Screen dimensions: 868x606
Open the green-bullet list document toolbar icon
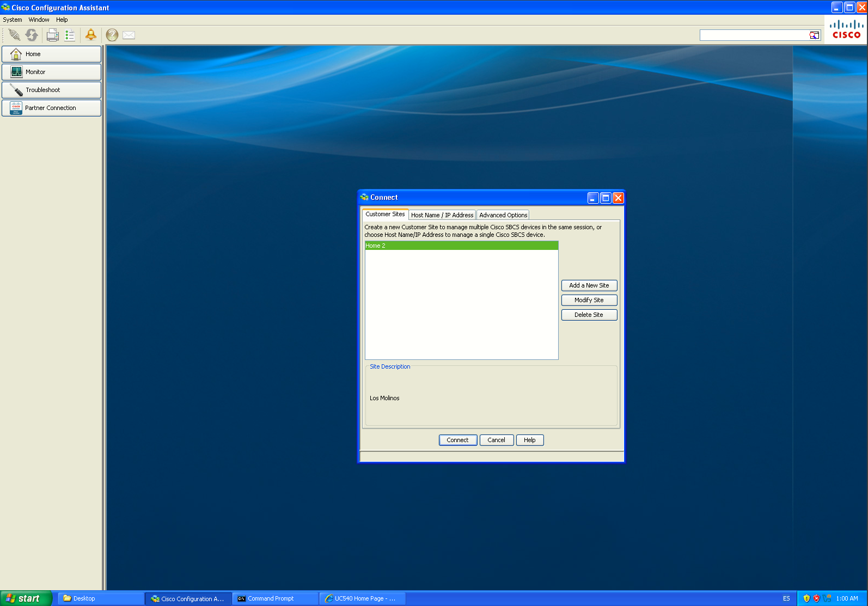click(x=70, y=35)
